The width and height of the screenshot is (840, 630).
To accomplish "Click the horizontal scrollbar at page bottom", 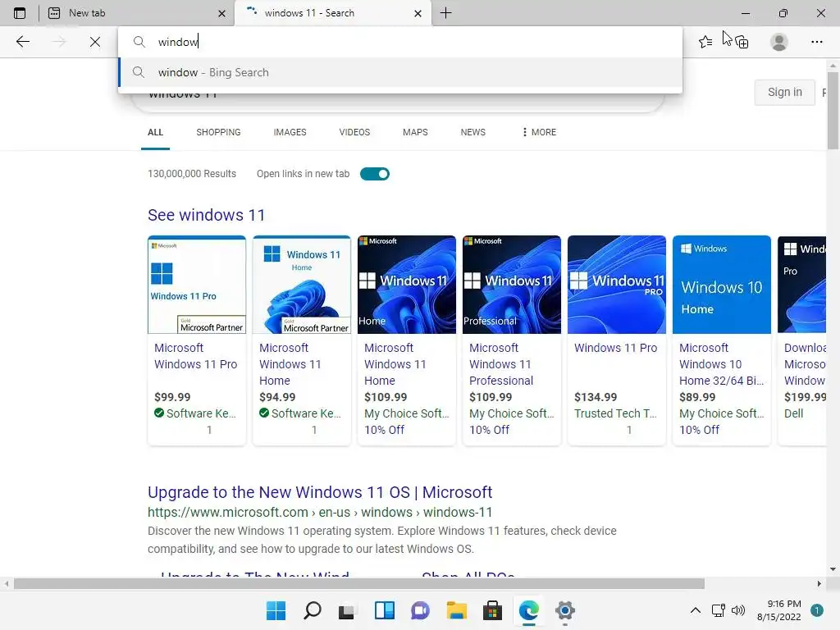I will click(359, 583).
